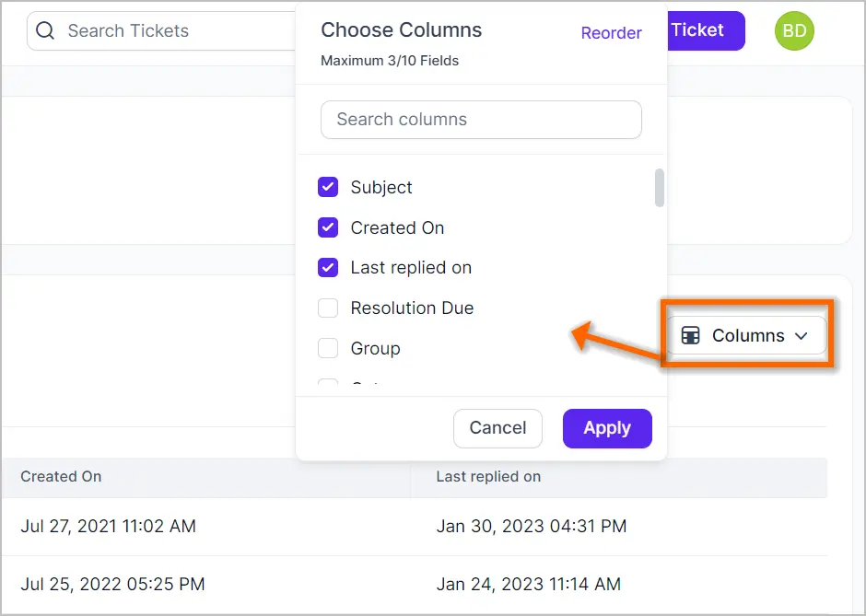Image resolution: width=866 pixels, height=616 pixels.
Task: Apply the column selection
Action: [x=607, y=428]
